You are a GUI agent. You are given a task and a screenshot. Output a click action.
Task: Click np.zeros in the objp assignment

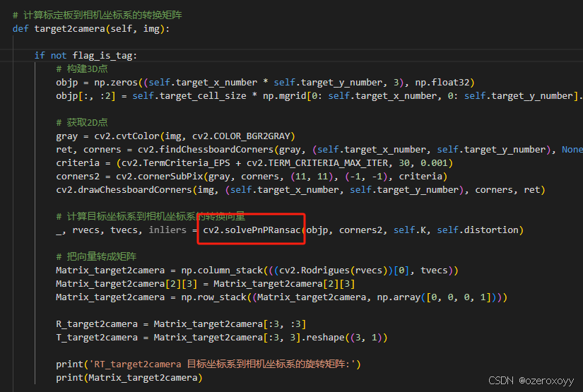click(x=116, y=83)
